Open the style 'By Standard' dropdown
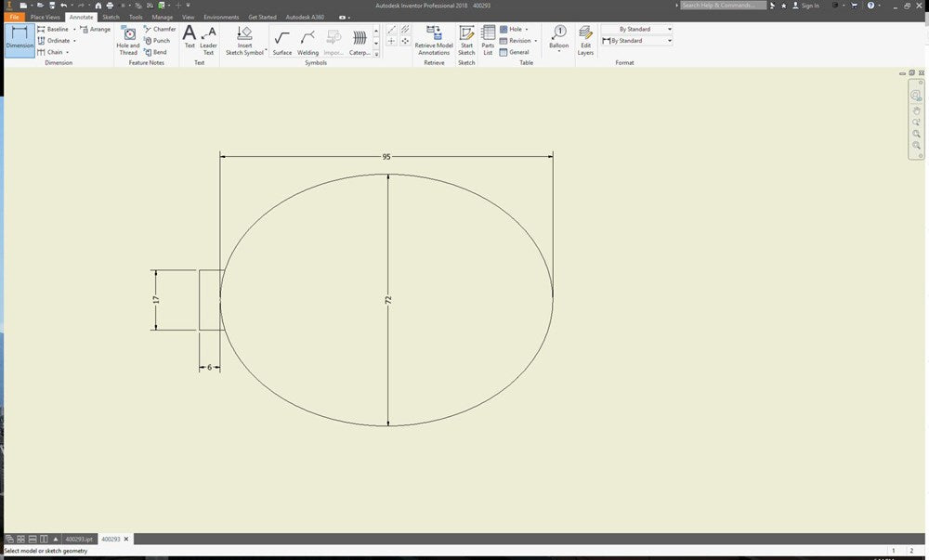Image resolution: width=929 pixels, height=560 pixels. [669, 41]
